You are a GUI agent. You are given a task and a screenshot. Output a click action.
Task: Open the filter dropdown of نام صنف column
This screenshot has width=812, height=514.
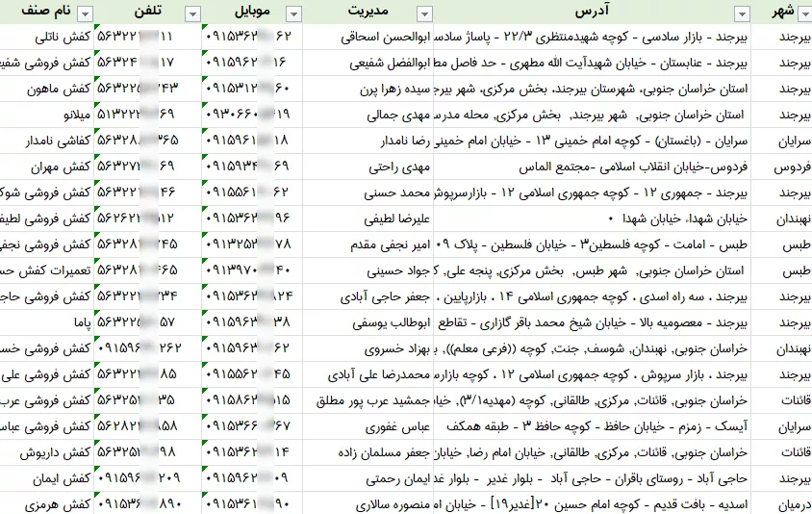pos(85,14)
